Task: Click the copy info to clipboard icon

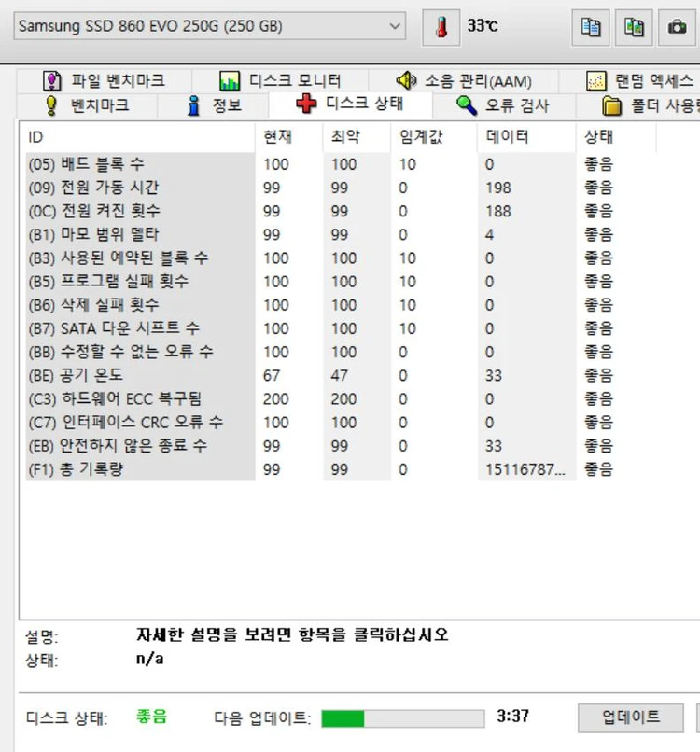Action: point(591,27)
